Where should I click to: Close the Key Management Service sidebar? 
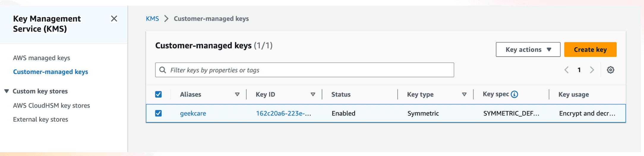click(114, 19)
